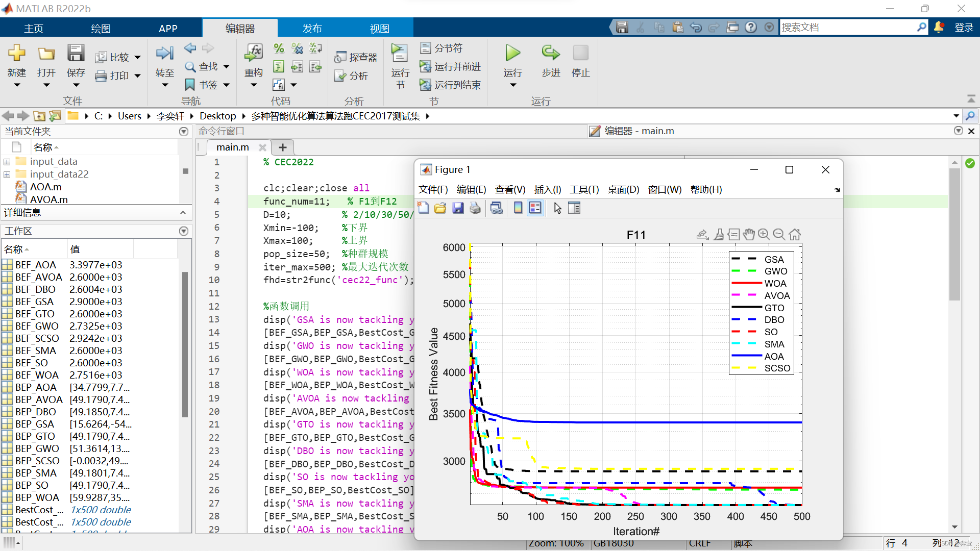Viewport: 980px width, 551px height.
Task: Click Browse for folder icon
Action: click(x=55, y=116)
